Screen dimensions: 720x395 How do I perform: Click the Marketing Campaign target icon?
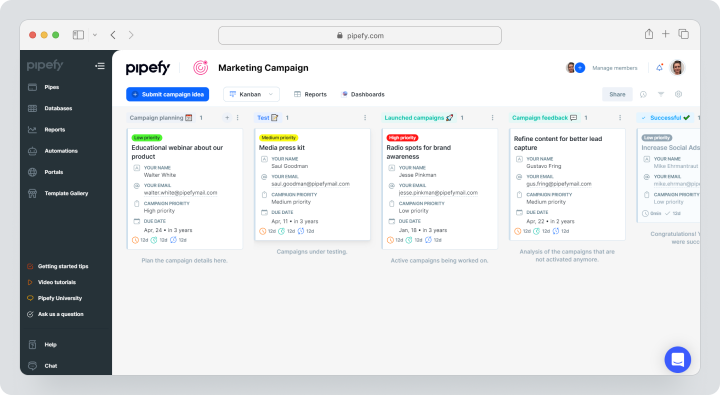(x=200, y=68)
